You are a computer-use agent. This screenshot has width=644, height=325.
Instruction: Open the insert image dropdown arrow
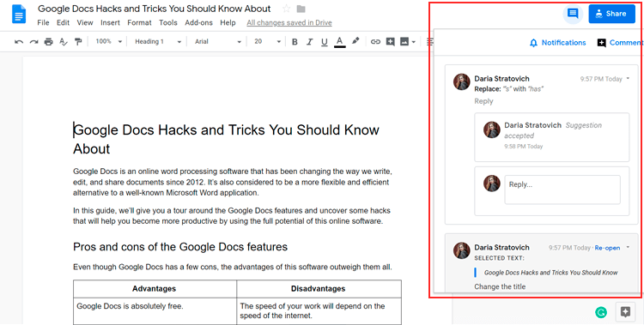[414, 41]
